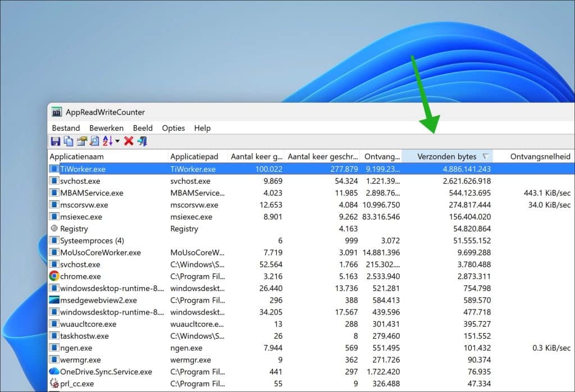Image resolution: width=575 pixels, height=392 pixels.
Task: Click the 0.3 KiB/sec receive speed value
Action: (x=551, y=348)
